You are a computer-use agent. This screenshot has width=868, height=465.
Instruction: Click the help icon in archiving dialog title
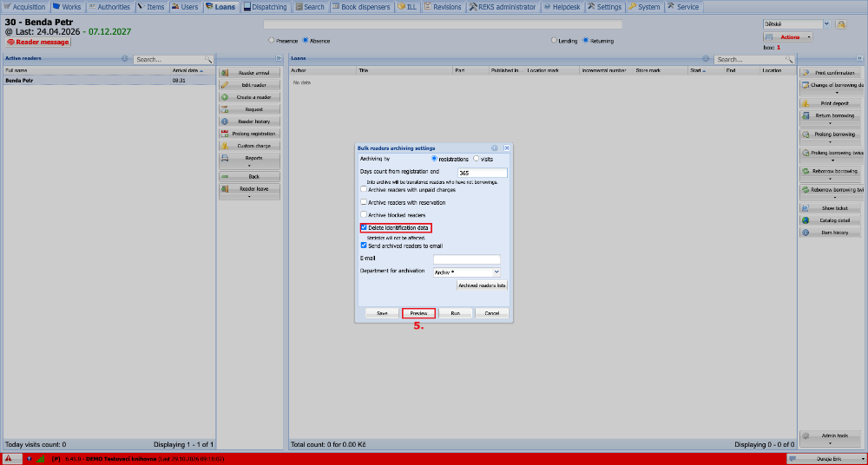pyautogui.click(x=495, y=148)
